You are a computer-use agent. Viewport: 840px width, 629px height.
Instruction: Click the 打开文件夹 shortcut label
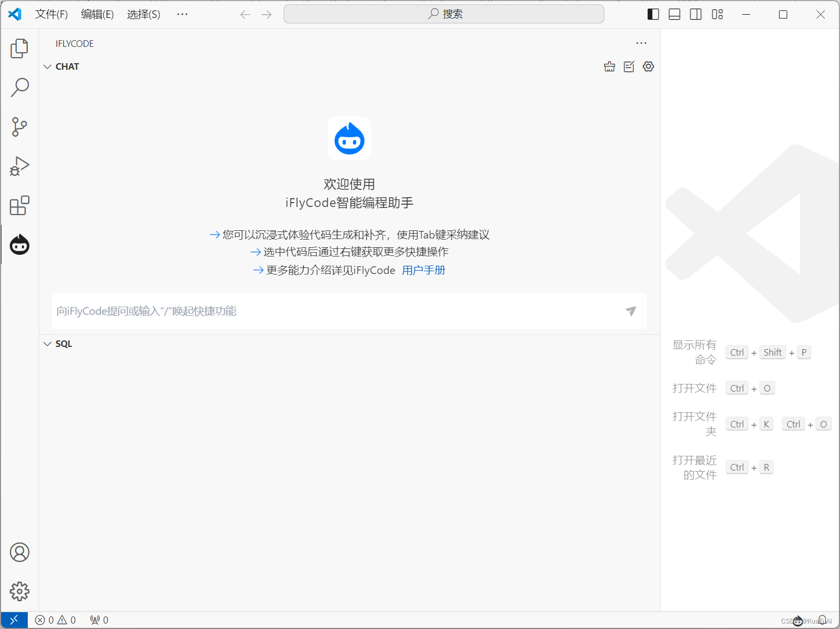point(695,424)
